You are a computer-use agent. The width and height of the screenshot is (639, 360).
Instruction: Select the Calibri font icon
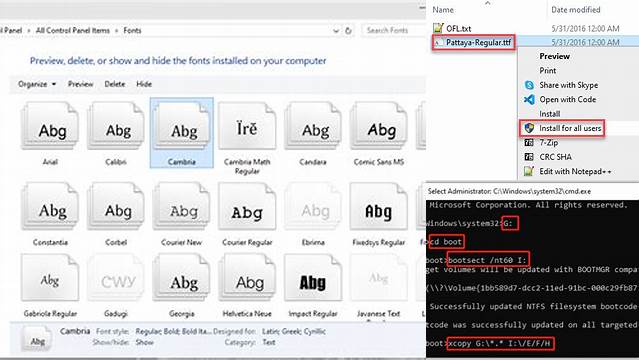click(x=116, y=126)
